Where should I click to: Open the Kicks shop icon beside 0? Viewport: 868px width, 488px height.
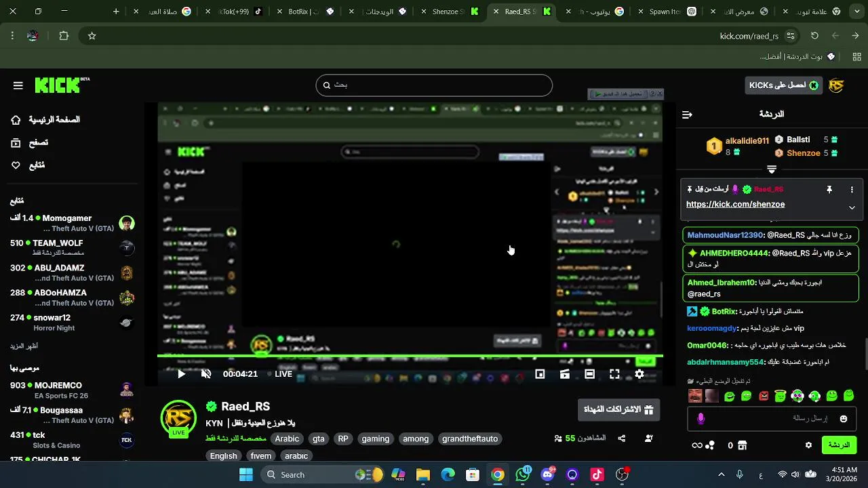[742, 445]
